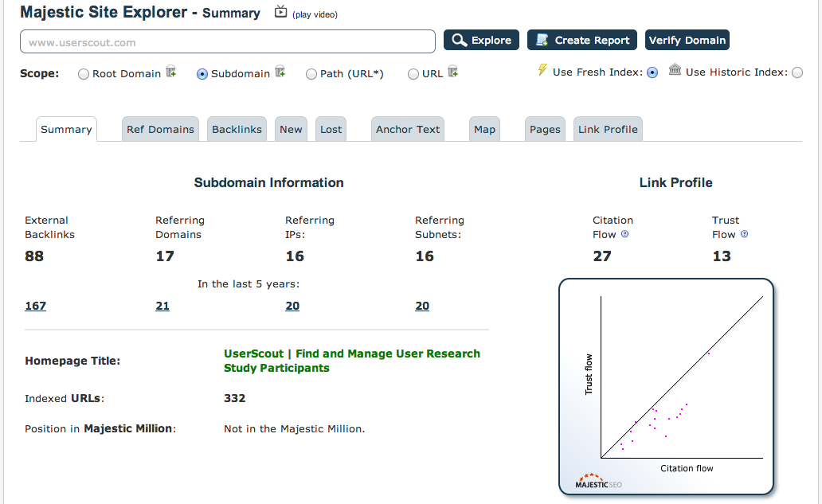Select the Root Domain scope radio button
Viewport: 822px width, 504px height.
tap(84, 74)
